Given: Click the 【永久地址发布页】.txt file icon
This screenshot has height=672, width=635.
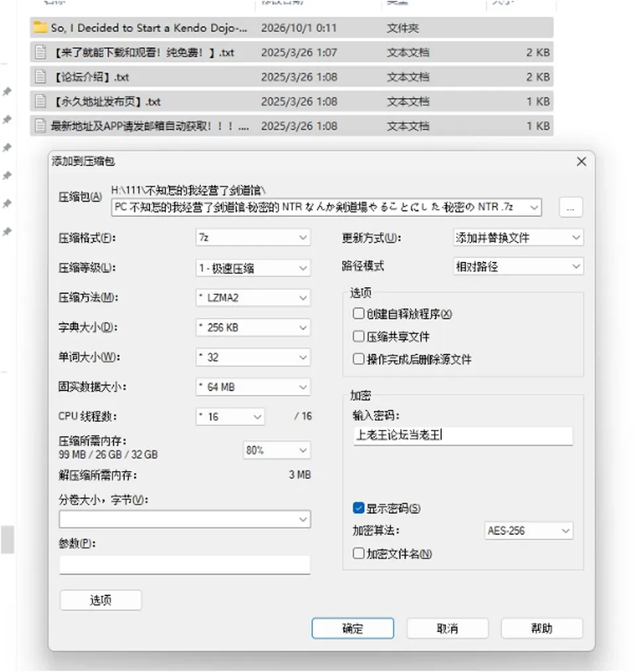Looking at the screenshot, I should (40, 101).
